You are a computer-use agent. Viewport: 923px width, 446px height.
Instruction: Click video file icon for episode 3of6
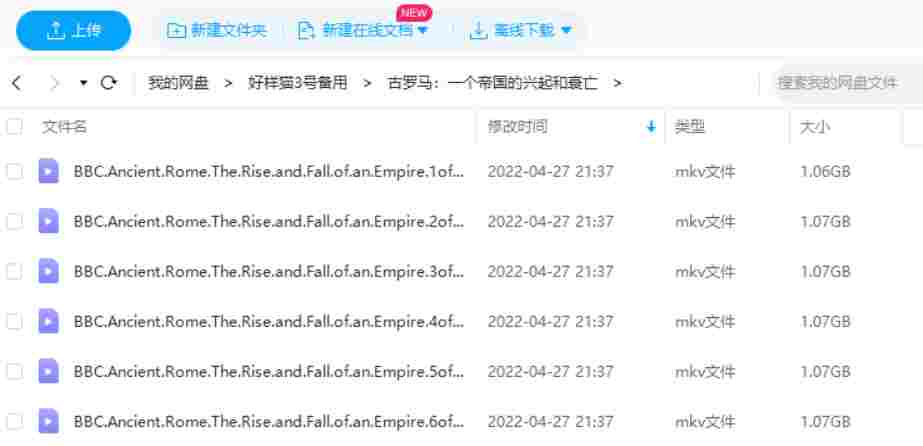[x=48, y=271]
